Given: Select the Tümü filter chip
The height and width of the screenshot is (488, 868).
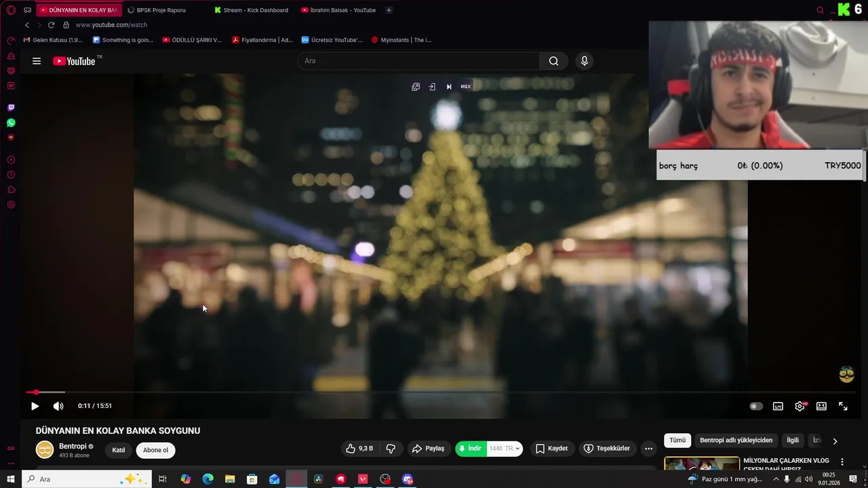Looking at the screenshot, I should pos(677,441).
